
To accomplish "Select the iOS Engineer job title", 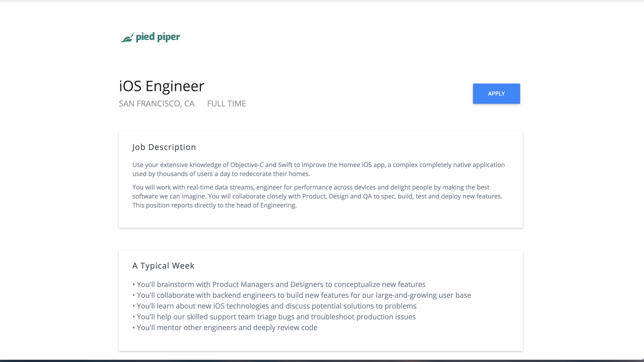I will click(162, 86).
